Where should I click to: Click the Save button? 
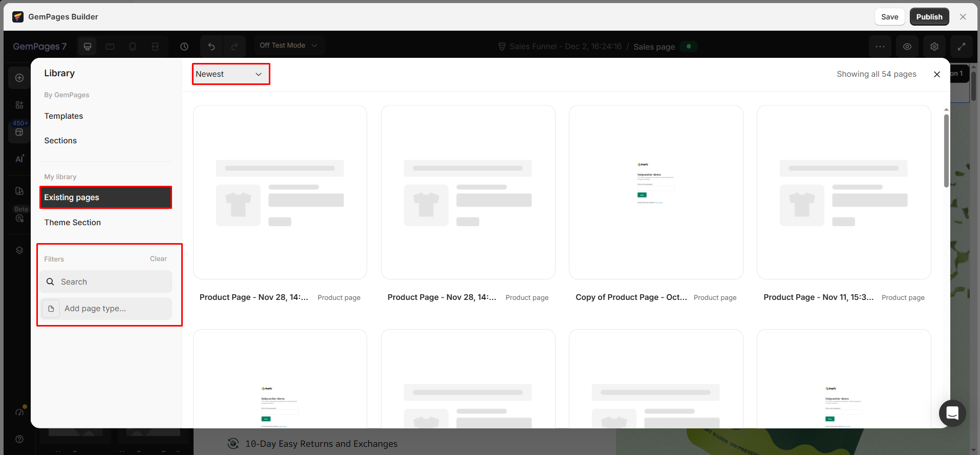890,17
